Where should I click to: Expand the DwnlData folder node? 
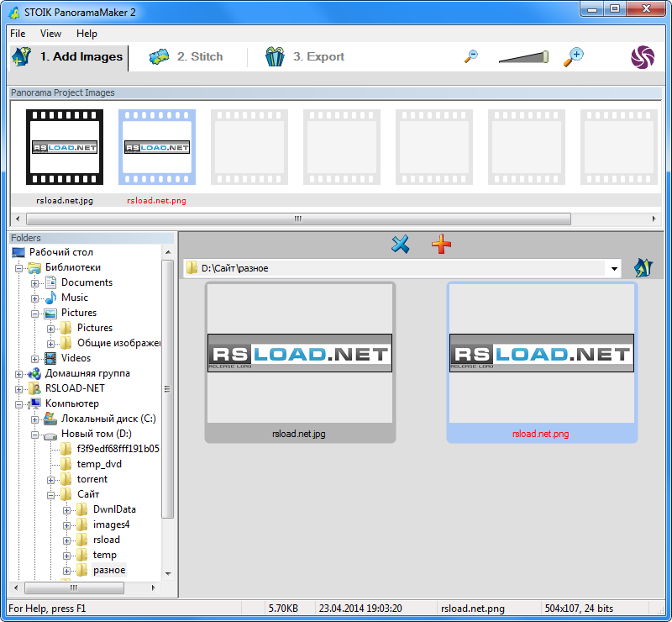(x=66, y=510)
